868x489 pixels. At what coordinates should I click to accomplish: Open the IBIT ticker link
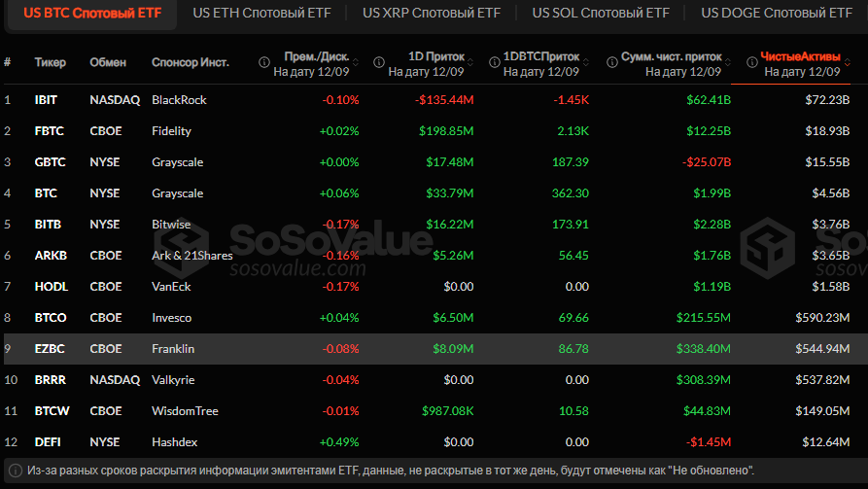click(45, 100)
